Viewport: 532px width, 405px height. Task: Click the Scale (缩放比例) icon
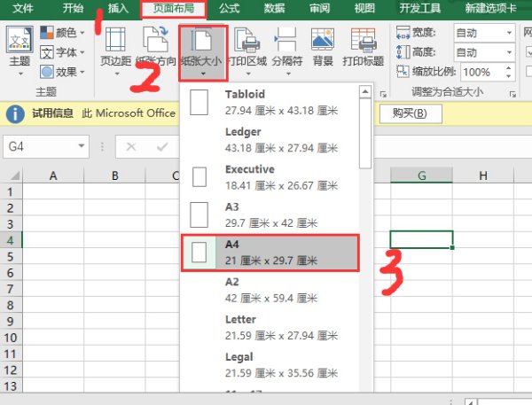pyautogui.click(x=403, y=71)
